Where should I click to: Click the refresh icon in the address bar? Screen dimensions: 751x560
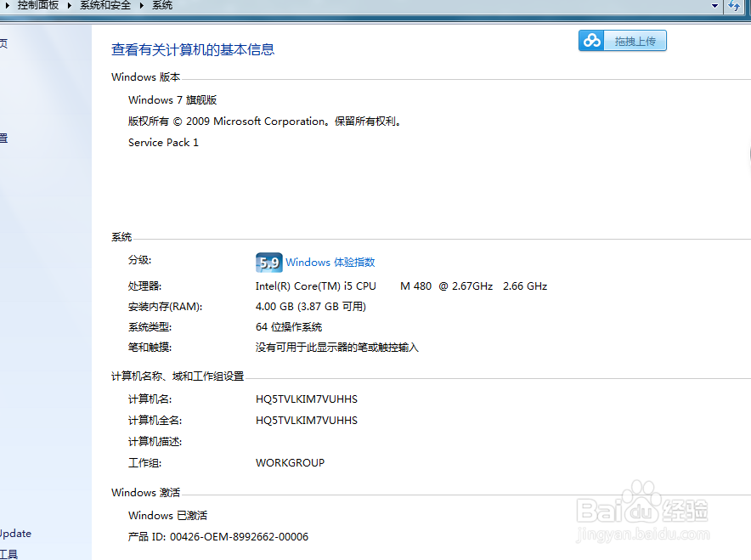[734, 6]
